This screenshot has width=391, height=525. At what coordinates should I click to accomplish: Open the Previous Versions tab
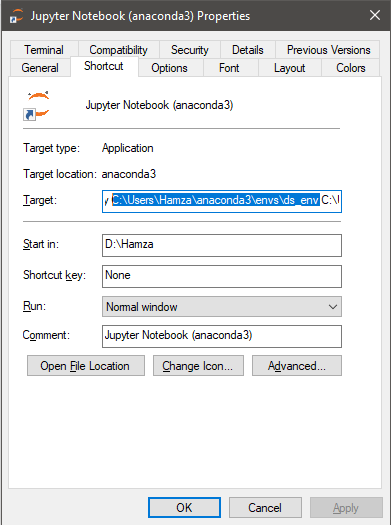click(x=328, y=50)
